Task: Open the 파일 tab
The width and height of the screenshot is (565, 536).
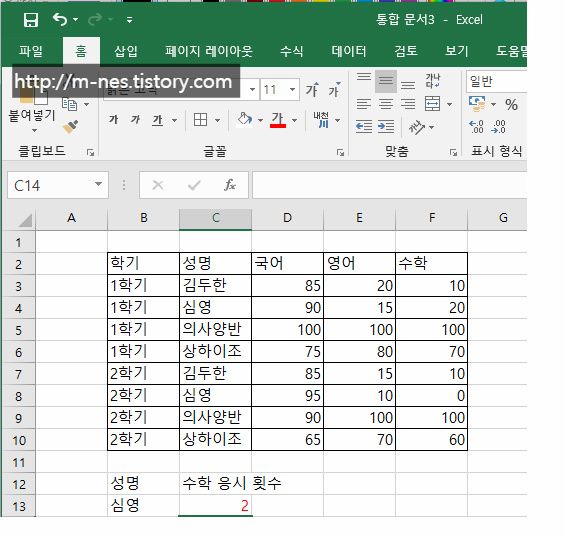Action: [x=31, y=51]
